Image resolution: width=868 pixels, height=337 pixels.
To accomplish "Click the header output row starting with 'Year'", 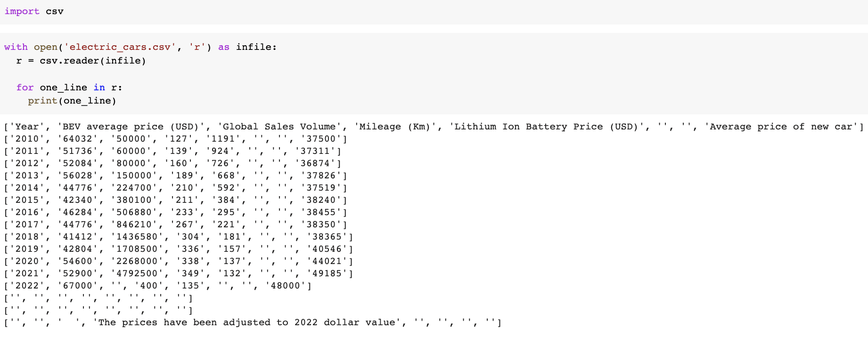I will tap(434, 127).
